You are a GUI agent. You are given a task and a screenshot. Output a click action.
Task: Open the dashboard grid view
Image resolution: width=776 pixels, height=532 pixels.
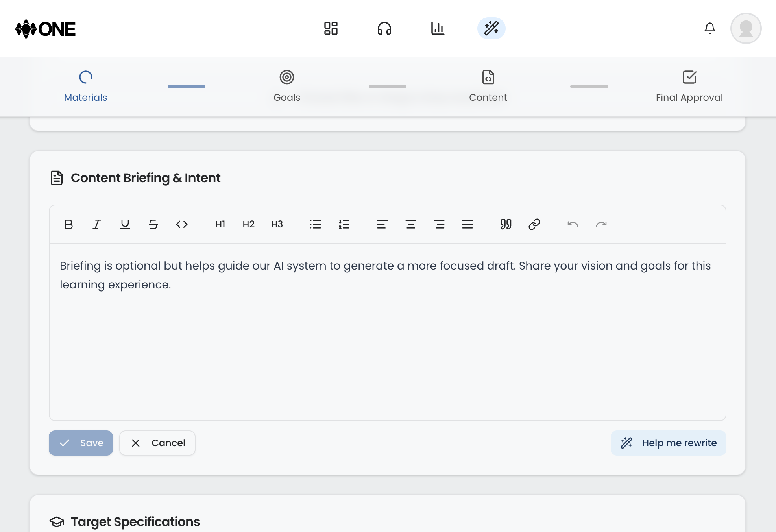[331, 28]
